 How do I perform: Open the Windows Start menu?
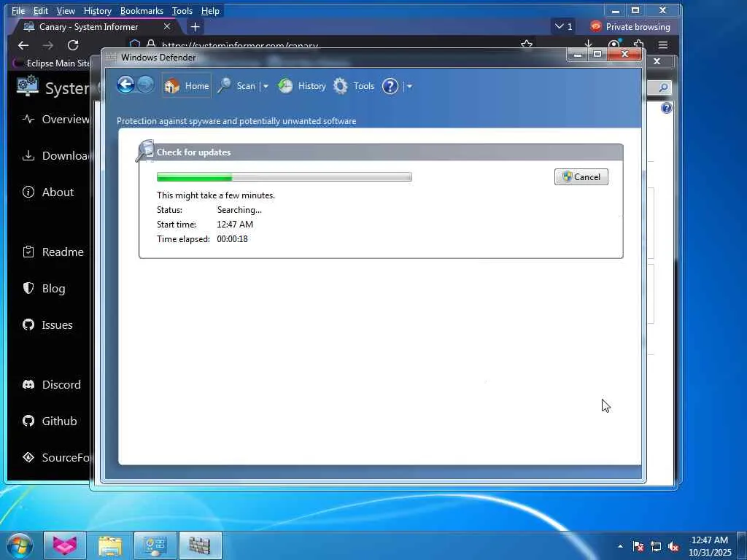(x=20, y=545)
